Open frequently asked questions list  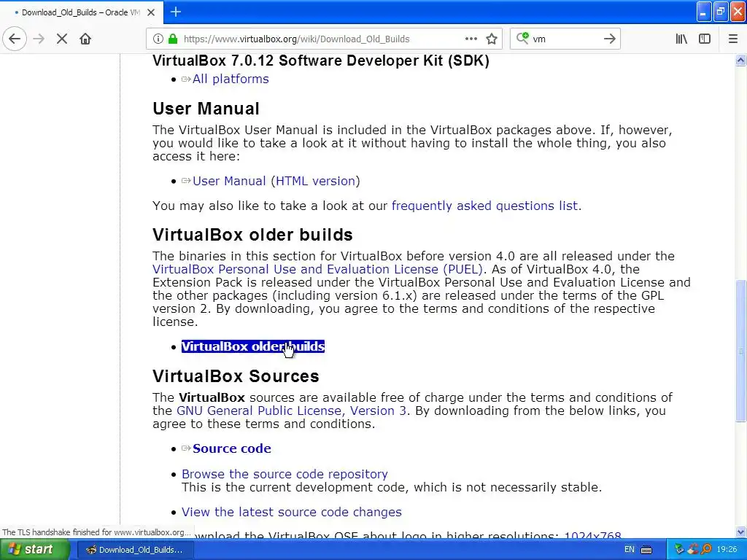coord(484,206)
